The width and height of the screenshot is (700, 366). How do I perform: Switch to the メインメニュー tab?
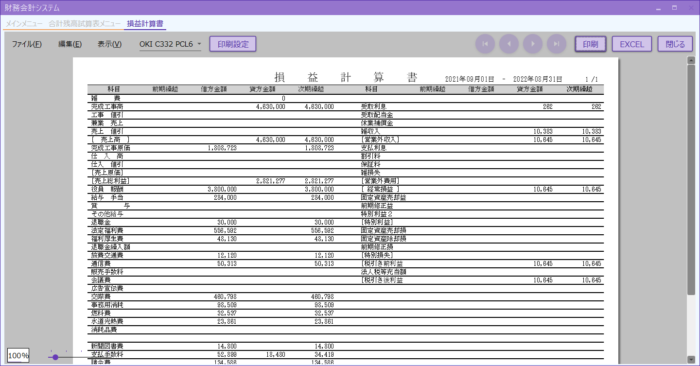(24, 24)
